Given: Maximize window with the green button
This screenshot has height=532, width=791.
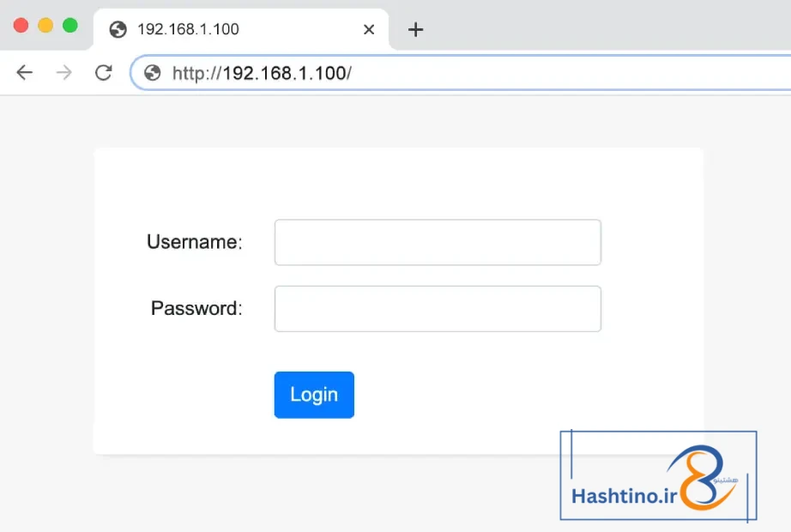Looking at the screenshot, I should (70, 25).
